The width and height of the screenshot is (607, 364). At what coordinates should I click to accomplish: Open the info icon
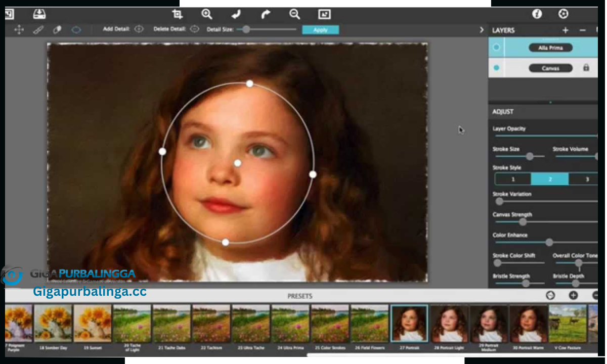point(537,14)
